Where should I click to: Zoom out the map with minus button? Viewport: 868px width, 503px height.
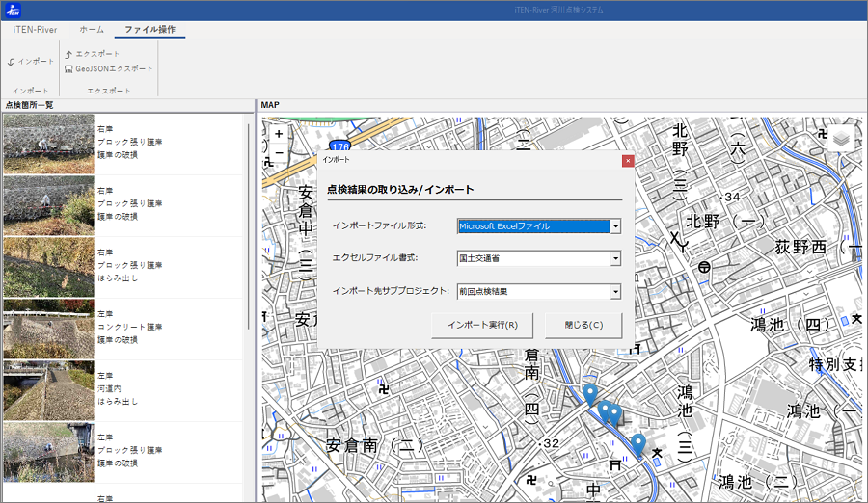279,152
